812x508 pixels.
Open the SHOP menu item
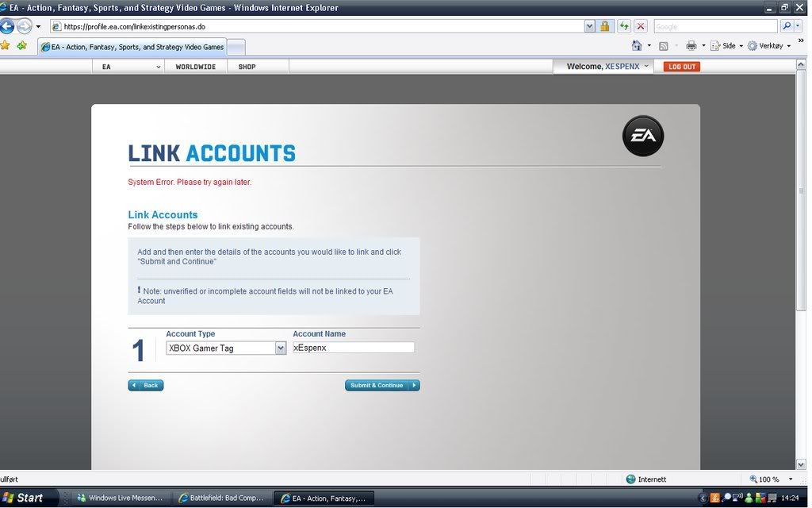pyautogui.click(x=247, y=67)
